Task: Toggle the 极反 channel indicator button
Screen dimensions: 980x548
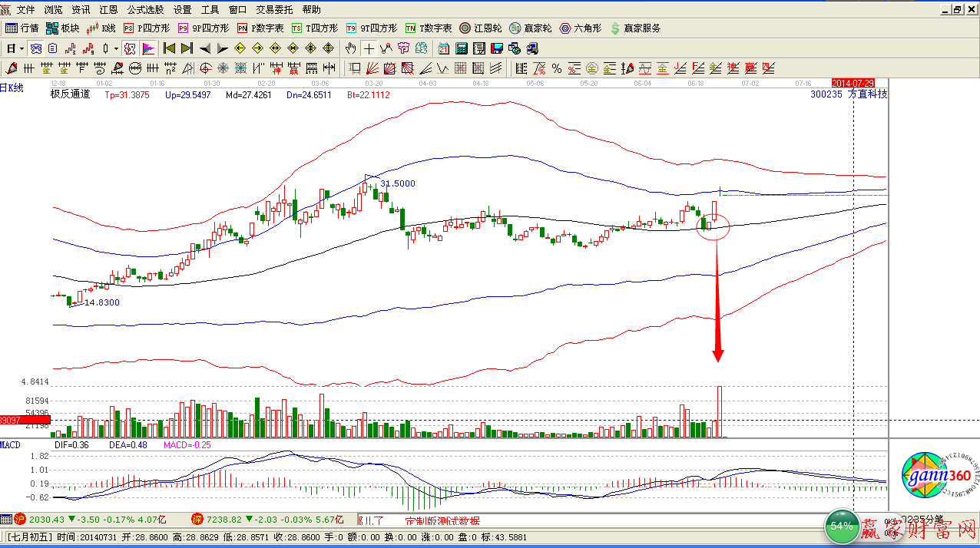Action: pyautogui.click(x=130, y=48)
